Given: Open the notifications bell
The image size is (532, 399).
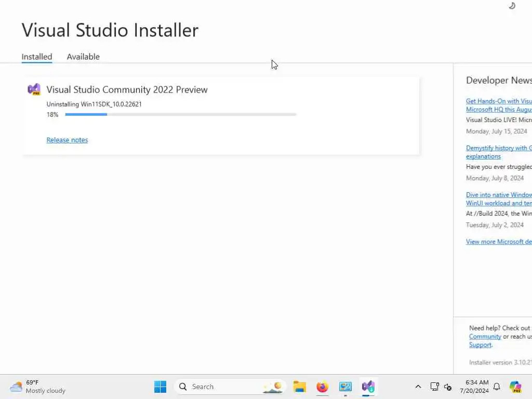Looking at the screenshot, I should tap(497, 387).
